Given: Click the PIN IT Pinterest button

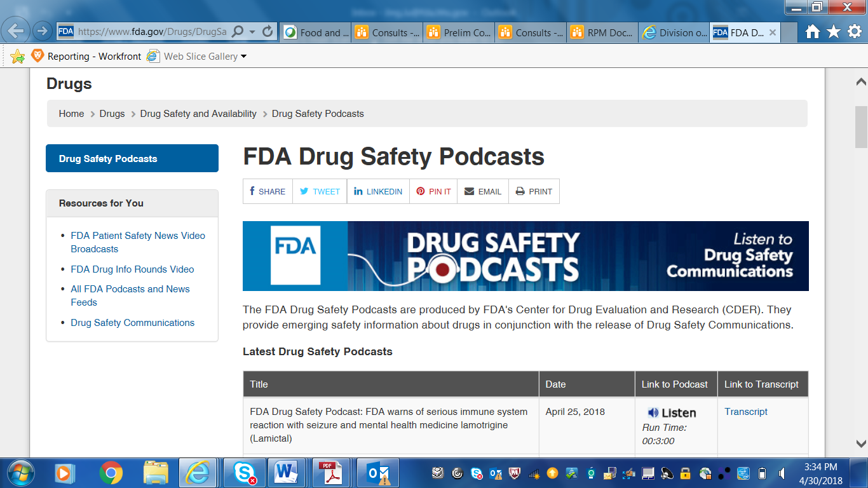Looking at the screenshot, I should pyautogui.click(x=433, y=191).
